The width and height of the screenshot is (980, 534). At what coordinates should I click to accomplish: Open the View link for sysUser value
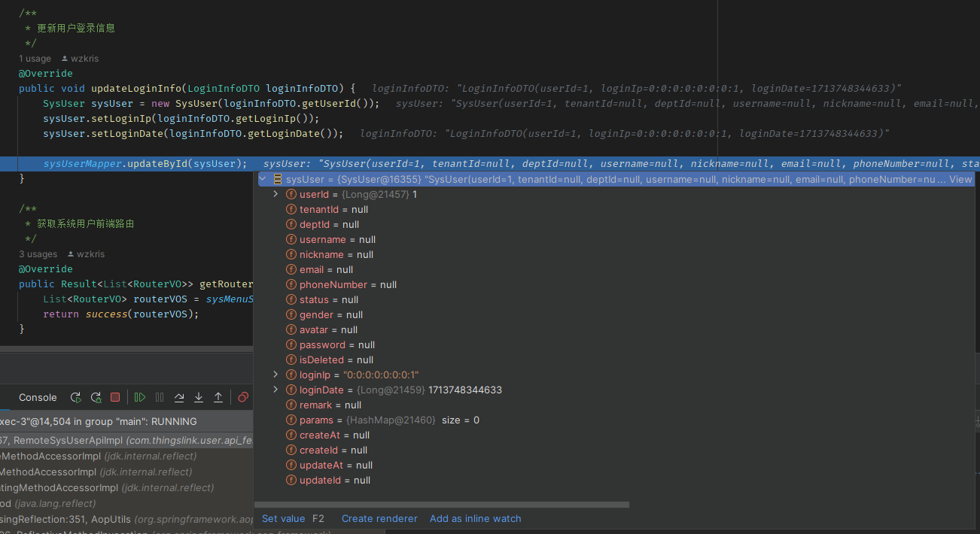click(x=960, y=179)
